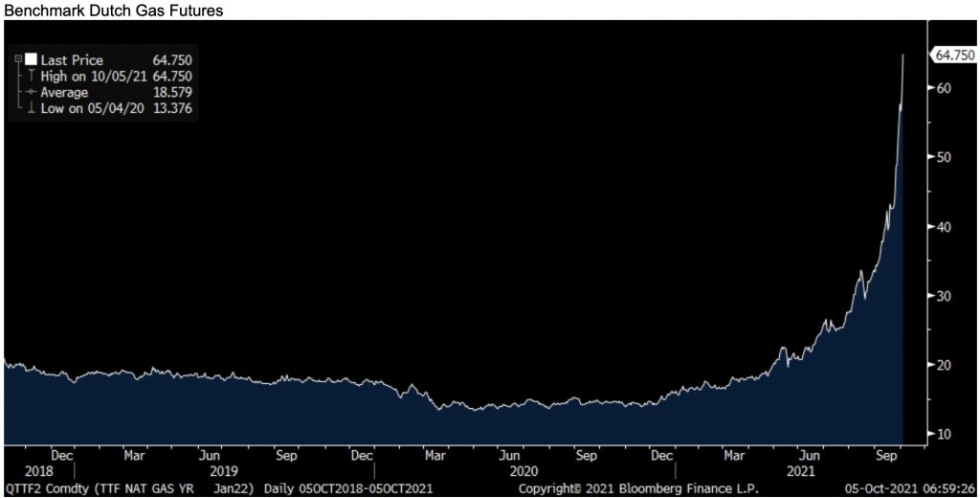Screen dimensions: 980x498
Task: Select the Low on 05/04/20 legend entry
Action: tap(93, 109)
